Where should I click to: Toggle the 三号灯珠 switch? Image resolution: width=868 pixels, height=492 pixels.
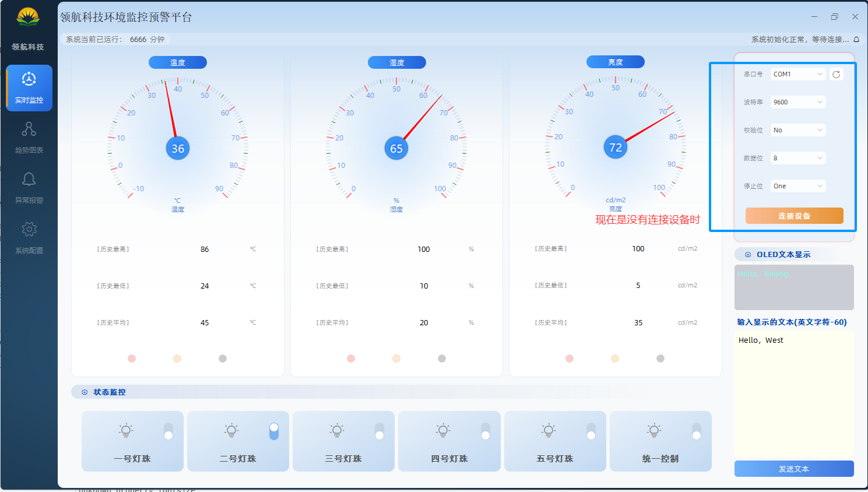coord(379,431)
